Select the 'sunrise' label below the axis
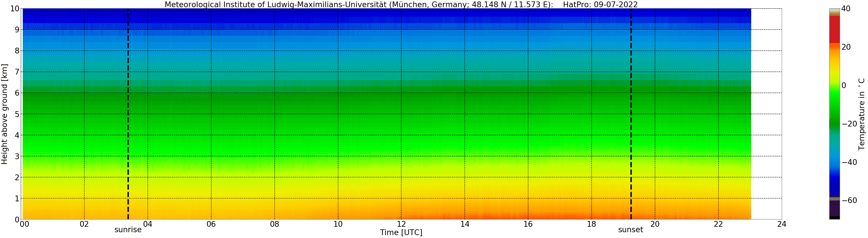 click(128, 230)
